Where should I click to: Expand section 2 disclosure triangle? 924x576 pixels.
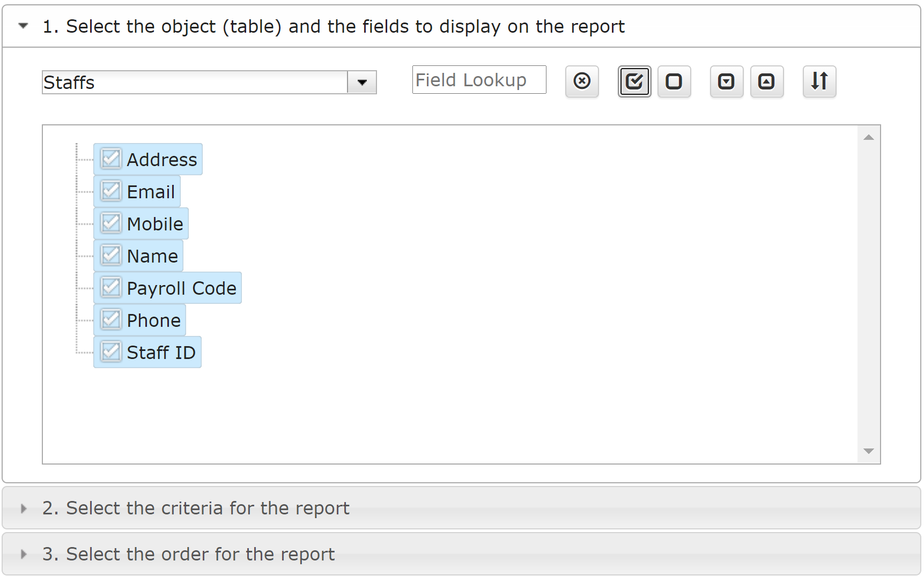pyautogui.click(x=23, y=508)
